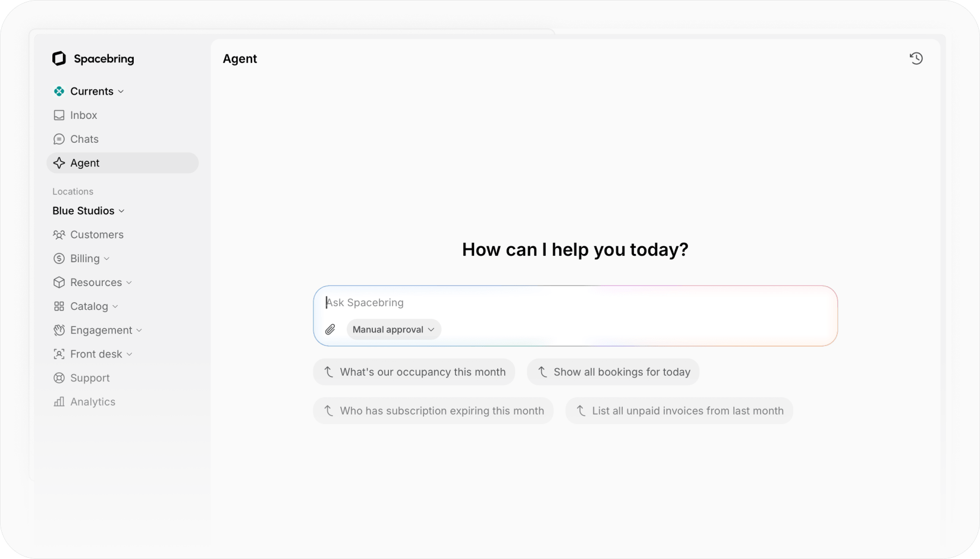
Task: Expand the Engagement submenu chevron
Action: (139, 330)
